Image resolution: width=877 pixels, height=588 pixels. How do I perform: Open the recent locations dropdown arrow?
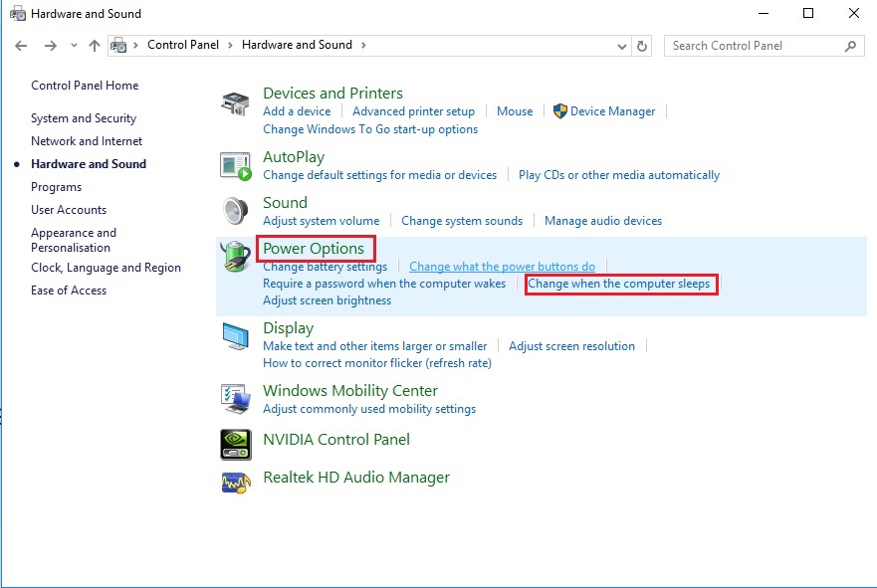tap(74, 46)
